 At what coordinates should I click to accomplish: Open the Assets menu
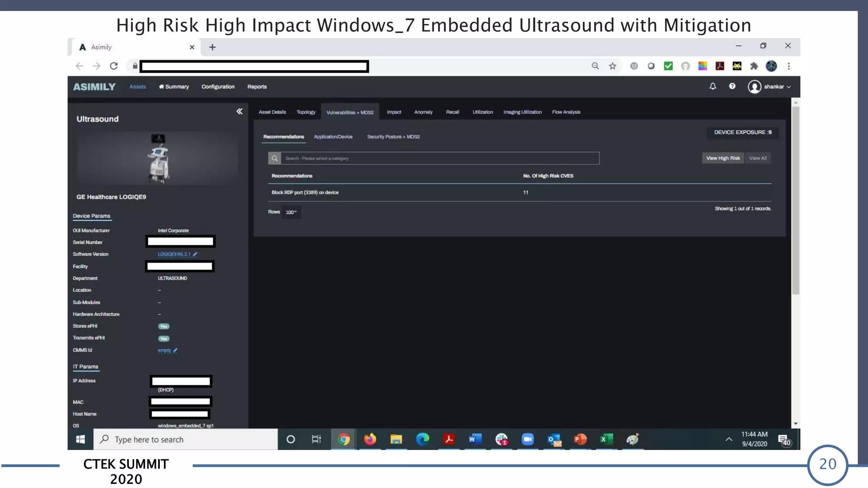click(138, 87)
